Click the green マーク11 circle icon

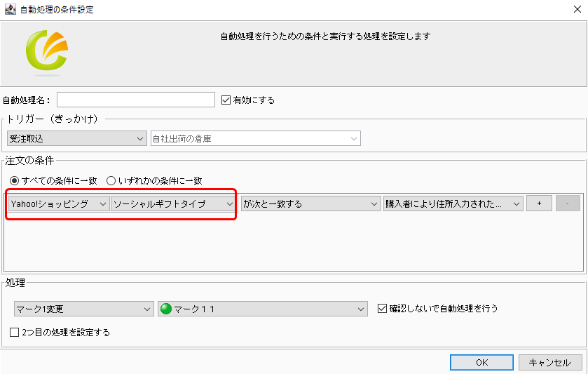[166, 309]
